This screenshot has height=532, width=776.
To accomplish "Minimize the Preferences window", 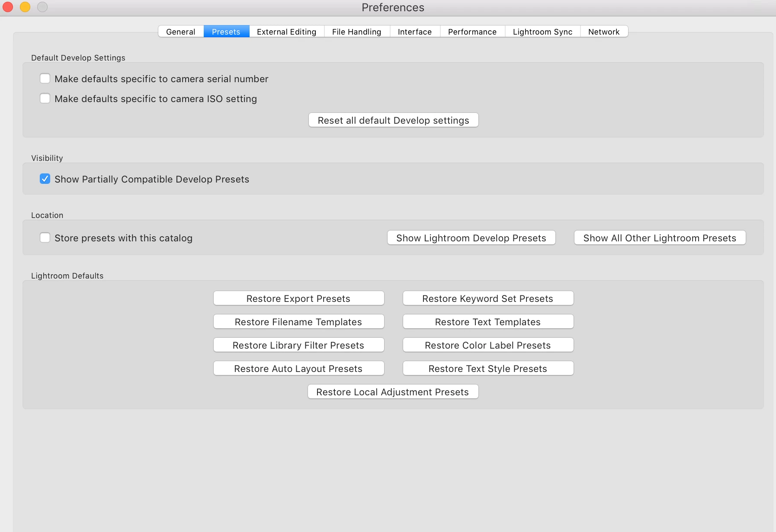I will [25, 7].
